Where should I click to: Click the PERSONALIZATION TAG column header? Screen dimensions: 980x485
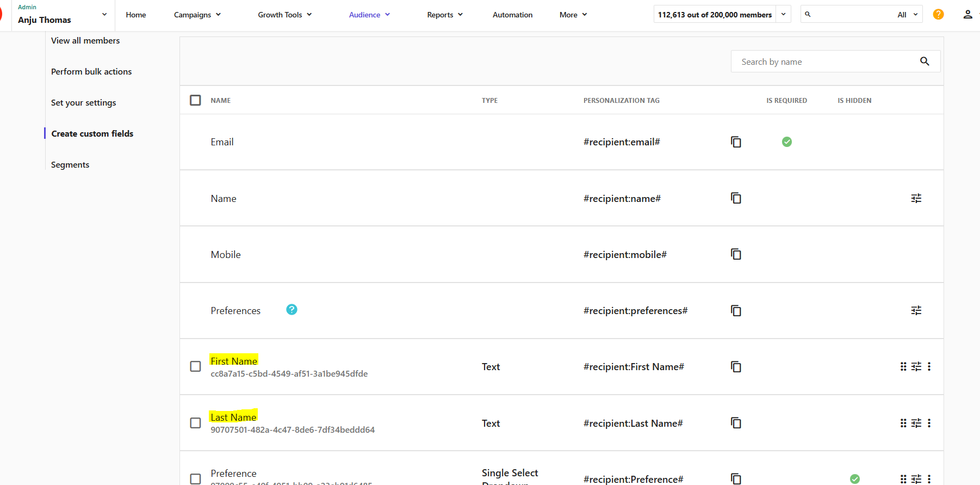[x=622, y=100]
